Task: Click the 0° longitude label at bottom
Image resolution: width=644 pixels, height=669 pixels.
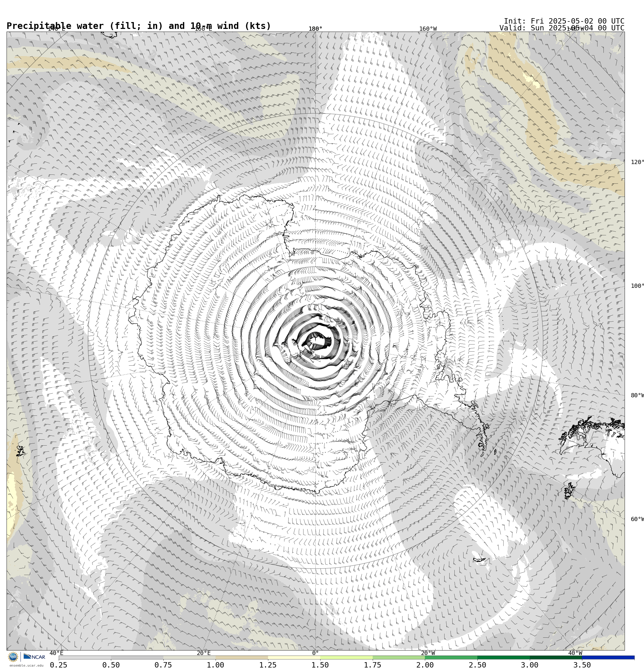Action: point(315,653)
